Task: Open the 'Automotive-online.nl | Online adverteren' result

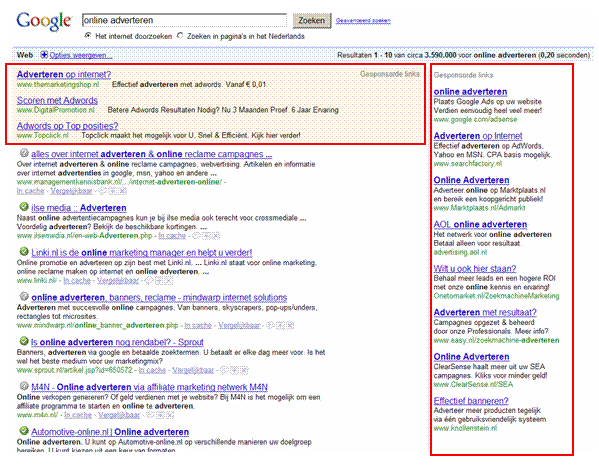Action: tap(110, 432)
